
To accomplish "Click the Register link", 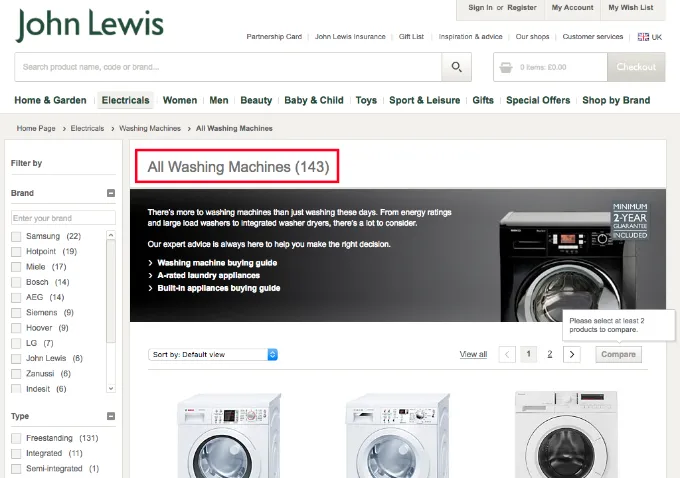I will [522, 7].
